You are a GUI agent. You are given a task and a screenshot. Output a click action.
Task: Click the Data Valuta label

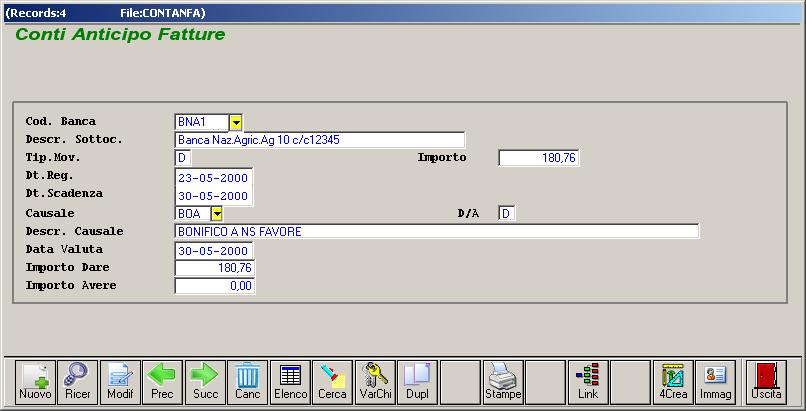[x=64, y=249]
